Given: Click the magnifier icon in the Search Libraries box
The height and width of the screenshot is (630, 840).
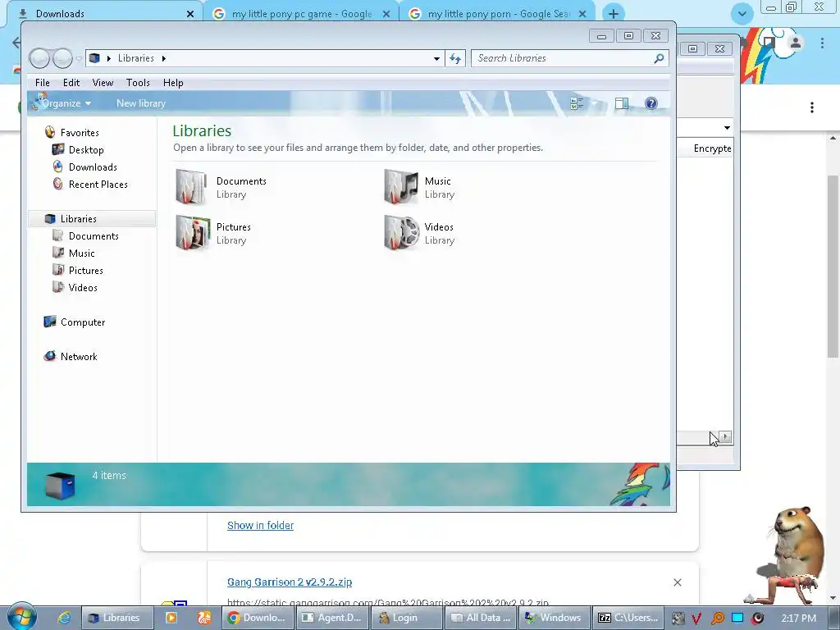Looking at the screenshot, I should click(659, 58).
